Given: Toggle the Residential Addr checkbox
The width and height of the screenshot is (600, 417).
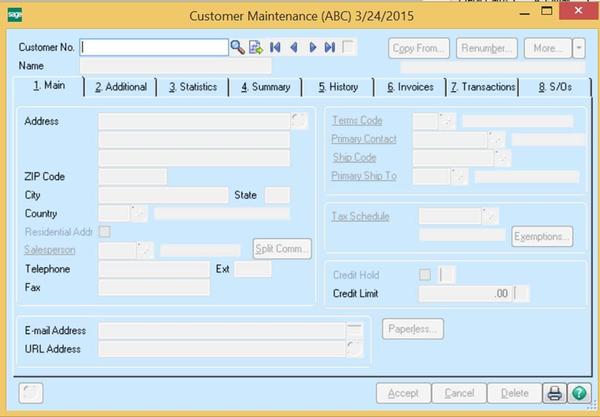Looking at the screenshot, I should tap(105, 232).
